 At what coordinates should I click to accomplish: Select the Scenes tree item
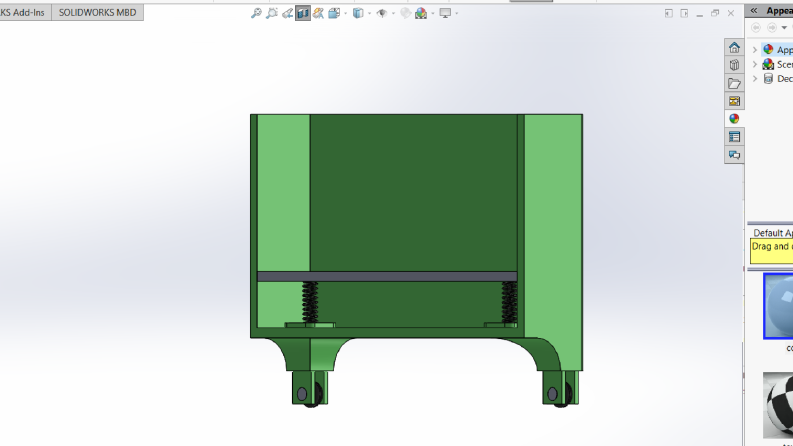click(x=778, y=64)
